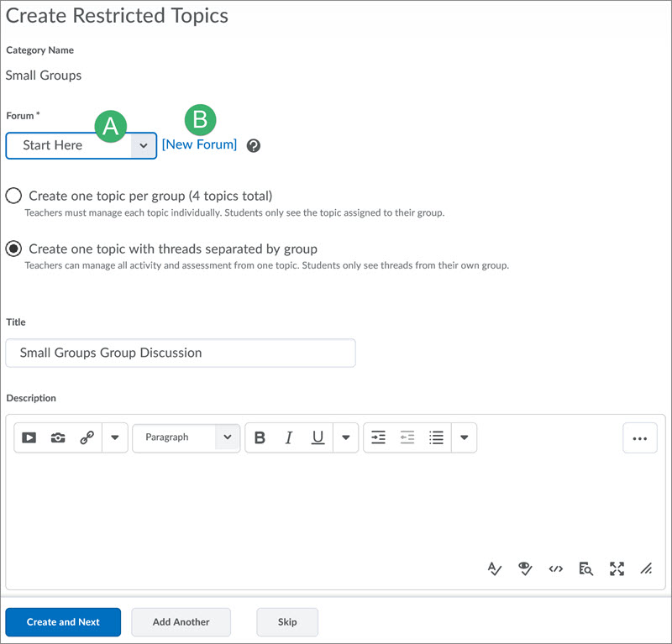Click the Title input field
672x644 pixels.
181,353
